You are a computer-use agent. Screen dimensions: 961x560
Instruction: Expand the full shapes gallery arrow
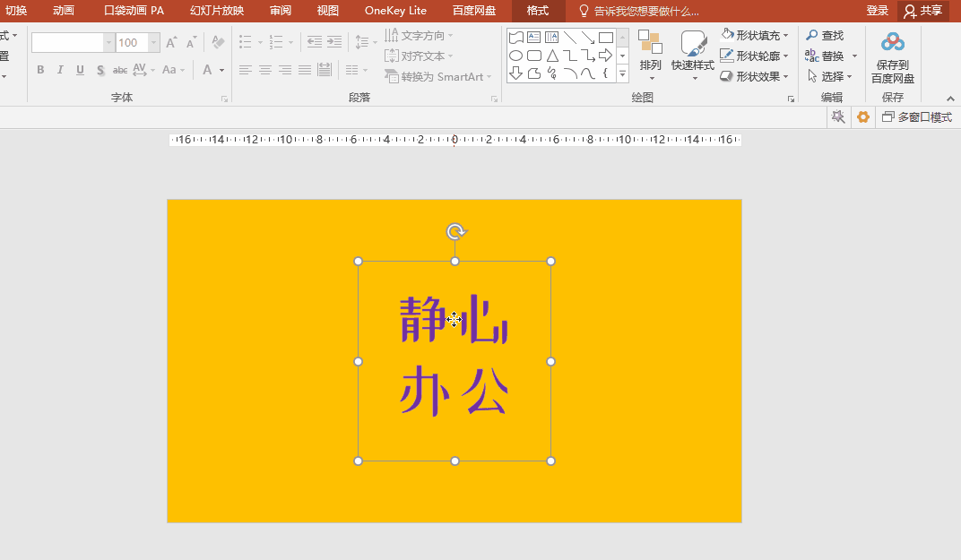(621, 73)
